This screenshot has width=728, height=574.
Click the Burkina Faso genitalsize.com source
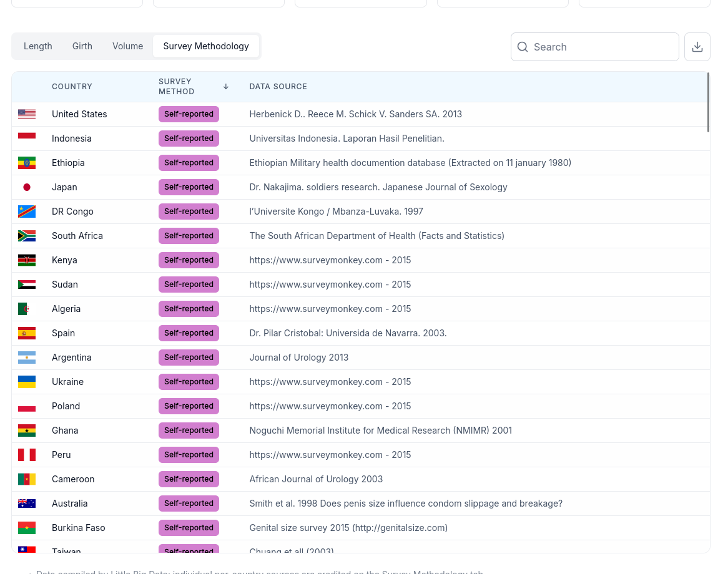[x=348, y=528]
